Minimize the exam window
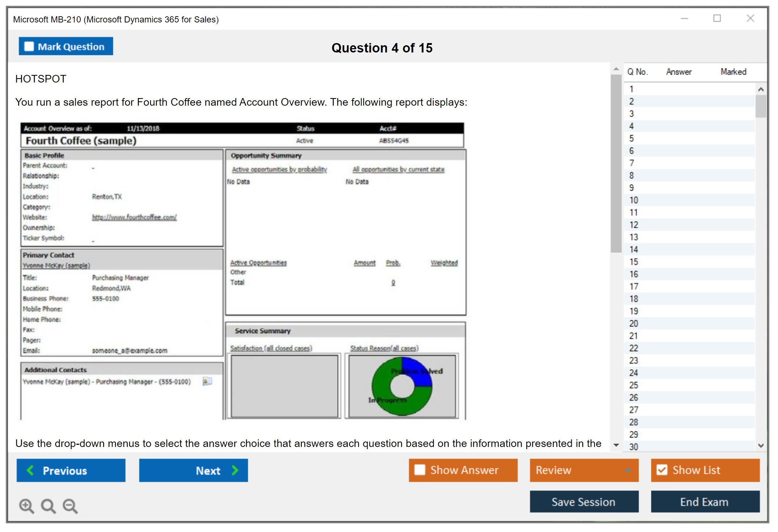This screenshot has width=778, height=532. pyautogui.click(x=684, y=18)
